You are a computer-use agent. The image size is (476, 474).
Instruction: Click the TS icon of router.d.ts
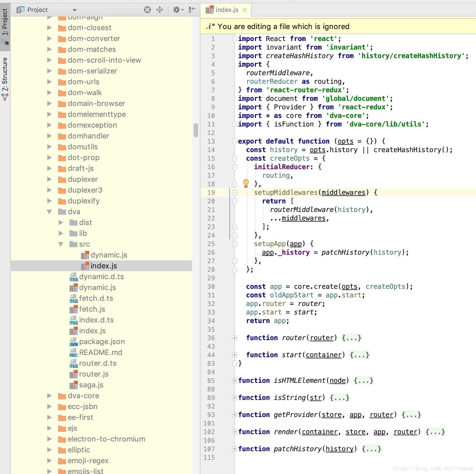[74, 363]
